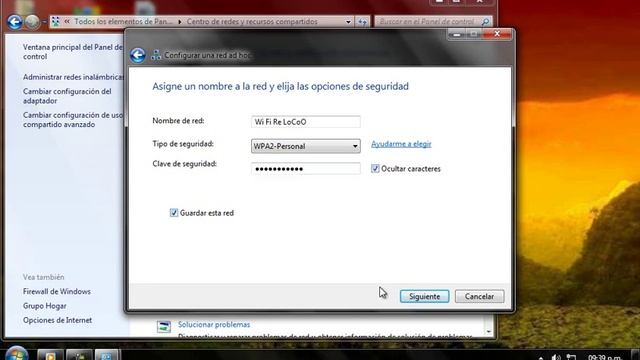Open the first pinned taskbar application
640x360 pixels.
click(50, 355)
